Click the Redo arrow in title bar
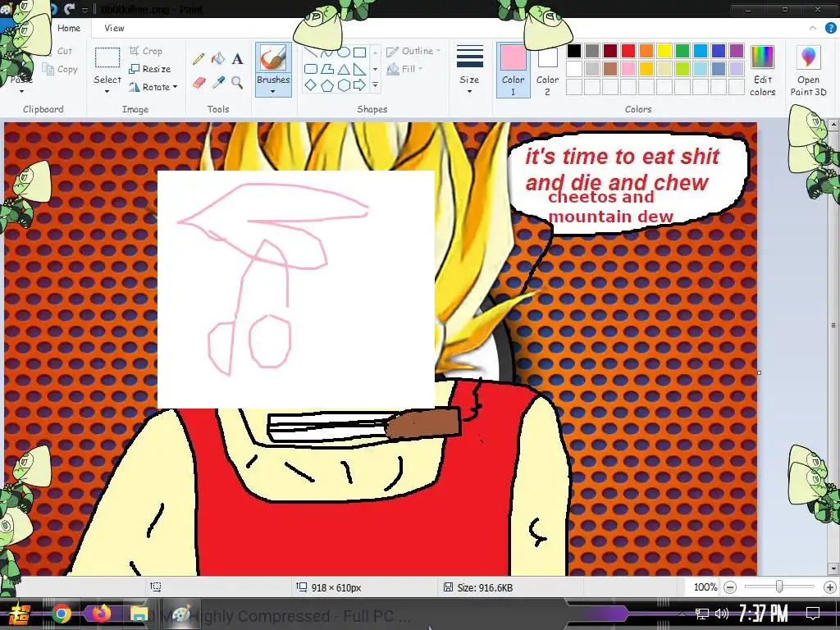This screenshot has height=630, width=840. pyautogui.click(x=69, y=9)
